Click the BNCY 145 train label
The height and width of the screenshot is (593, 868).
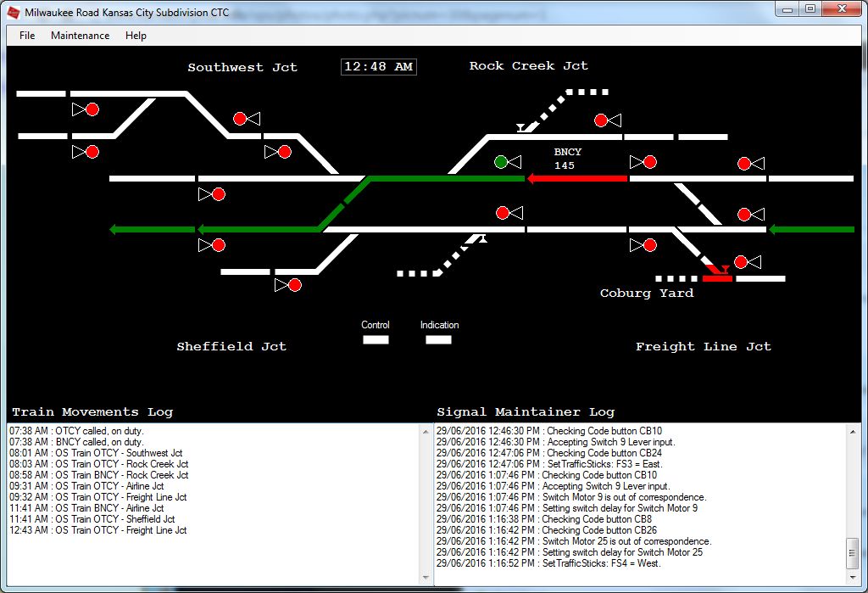tap(567, 159)
